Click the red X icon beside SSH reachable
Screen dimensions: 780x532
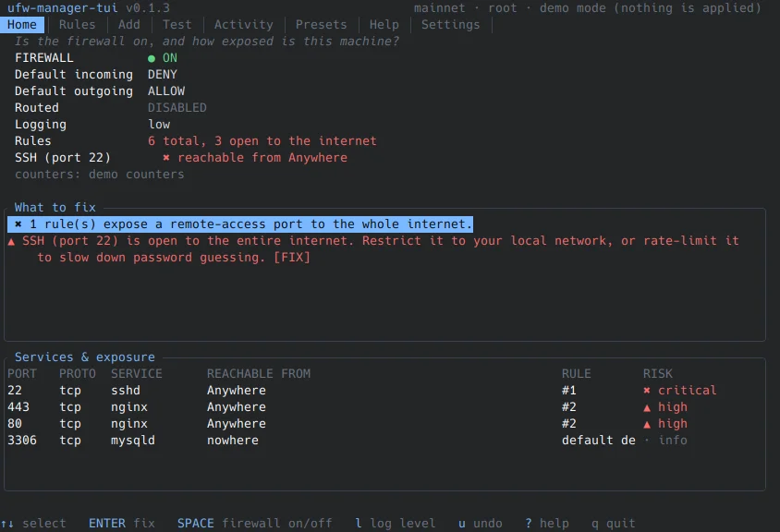[x=166, y=158]
